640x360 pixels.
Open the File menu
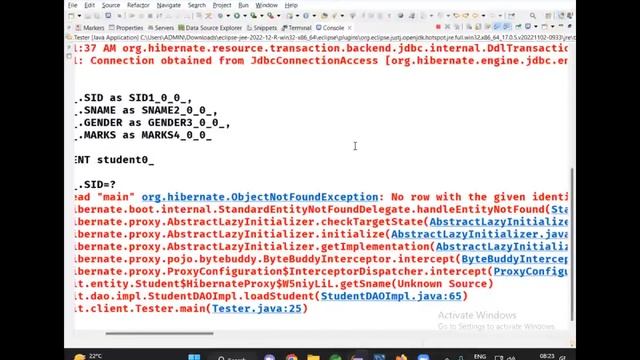point(73,5)
